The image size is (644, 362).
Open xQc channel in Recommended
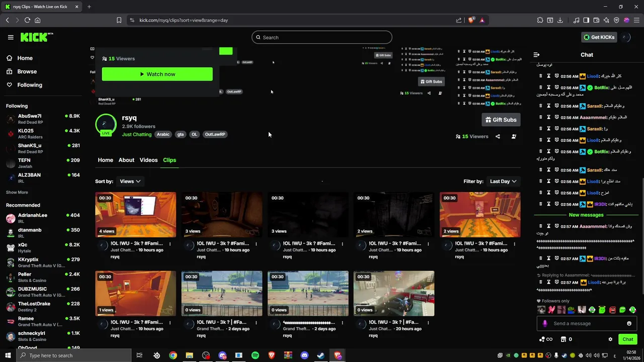coord(43,247)
